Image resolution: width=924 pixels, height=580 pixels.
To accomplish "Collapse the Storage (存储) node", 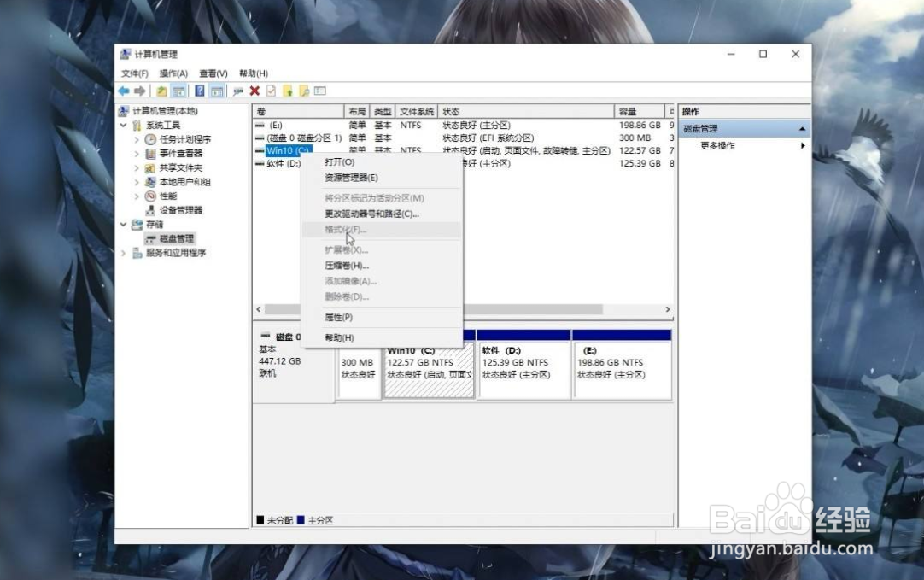I will [x=123, y=224].
